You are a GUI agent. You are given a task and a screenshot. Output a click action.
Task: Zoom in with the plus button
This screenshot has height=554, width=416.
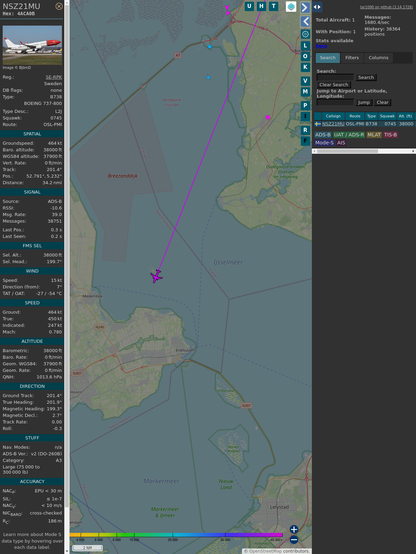(x=294, y=529)
